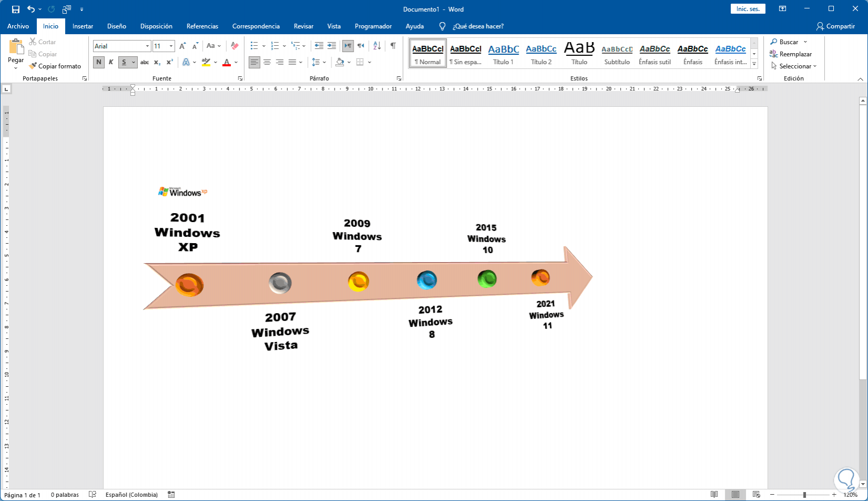
Task: Open the Fuente dialog launcher
Action: (x=240, y=78)
